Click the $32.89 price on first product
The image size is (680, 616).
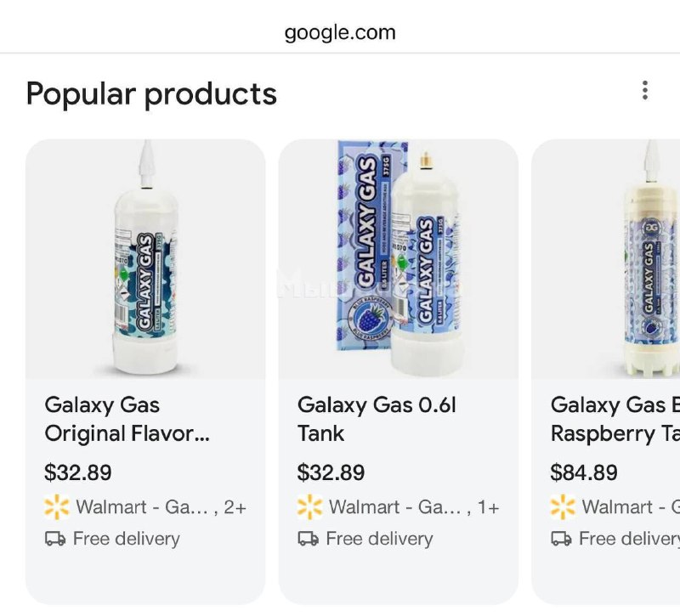[78, 472]
